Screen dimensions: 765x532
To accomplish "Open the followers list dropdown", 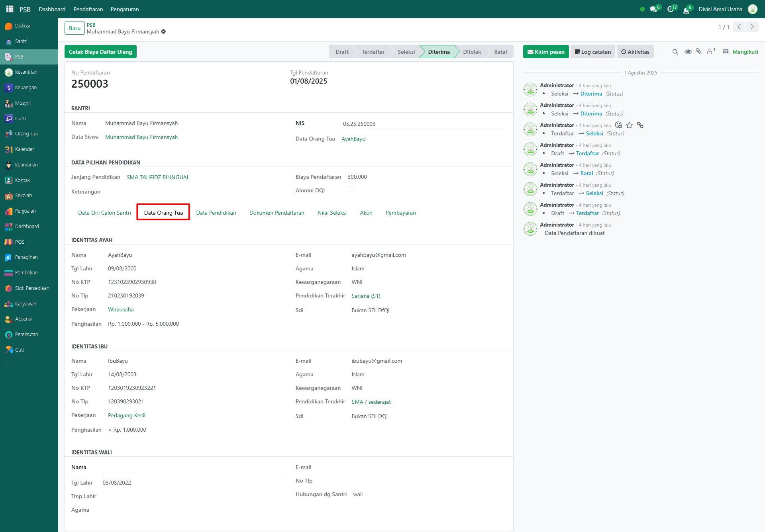I will (x=710, y=52).
